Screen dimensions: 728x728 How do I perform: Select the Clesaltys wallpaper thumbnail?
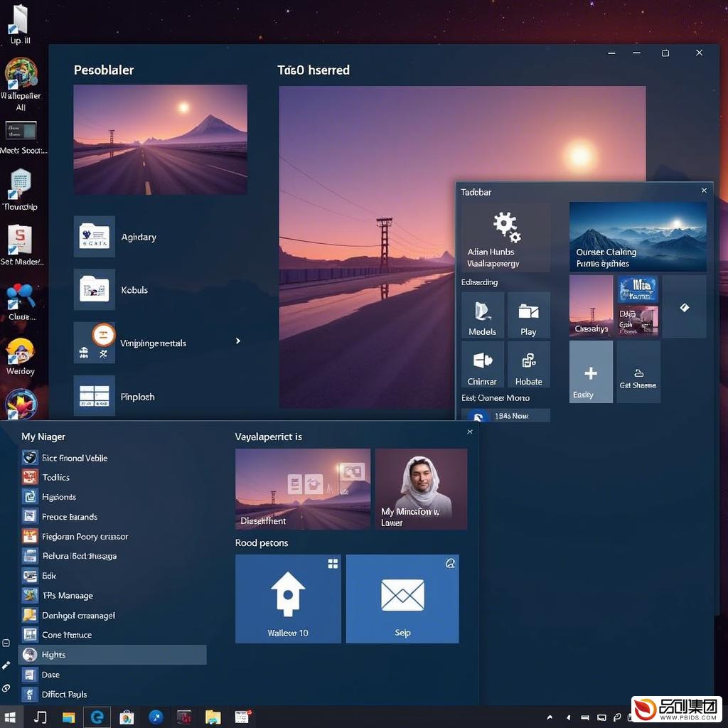click(591, 306)
